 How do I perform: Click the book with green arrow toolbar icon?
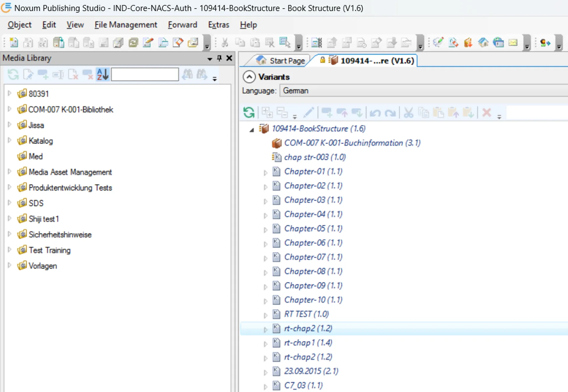click(x=58, y=43)
